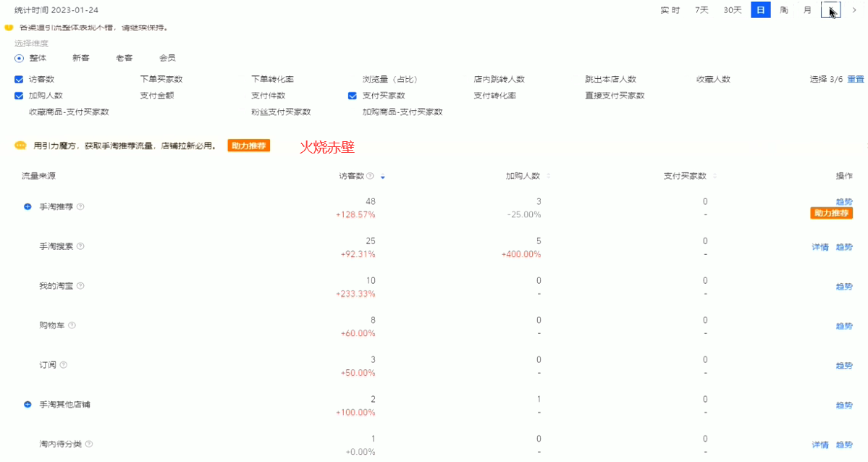Enable the 收藏人数 metric
Screen dimensions: 868x462
pyautogui.click(x=714, y=79)
